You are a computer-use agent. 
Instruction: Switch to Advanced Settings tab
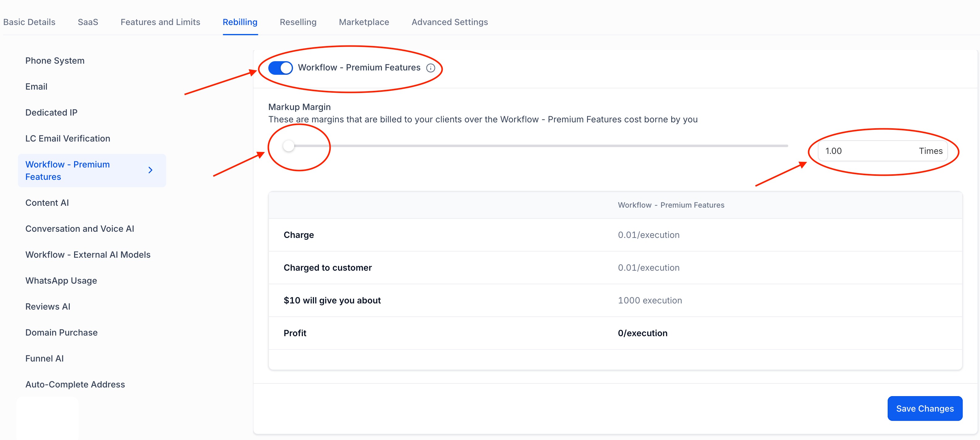click(x=449, y=22)
